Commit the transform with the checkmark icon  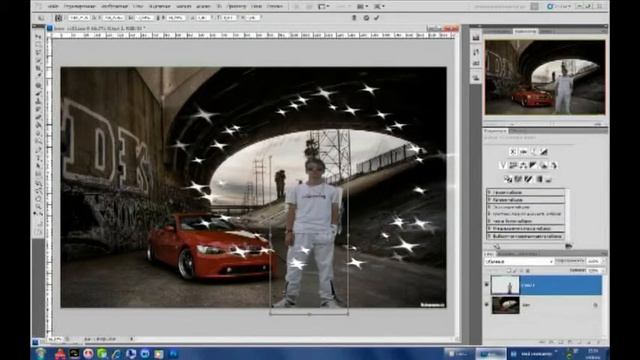click(x=377, y=18)
